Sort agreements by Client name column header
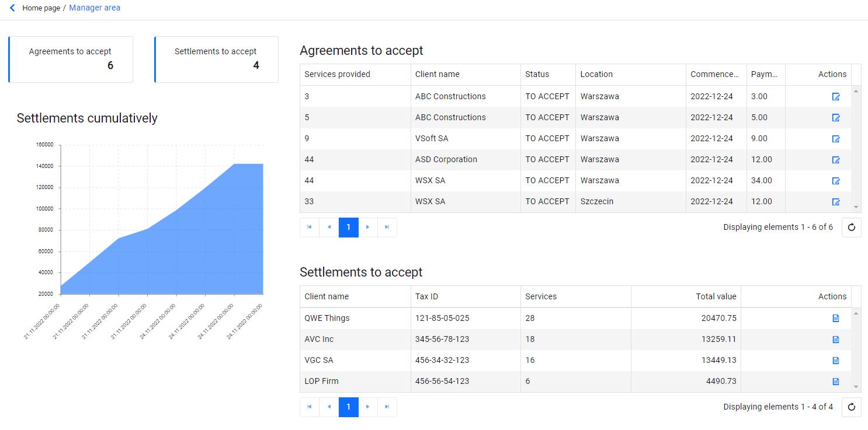 click(438, 74)
